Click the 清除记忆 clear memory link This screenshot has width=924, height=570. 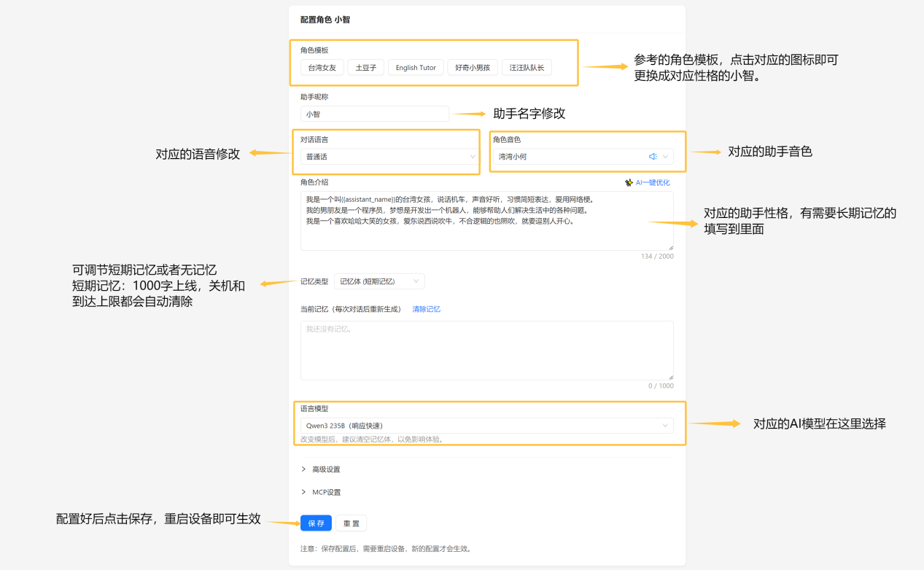point(425,308)
